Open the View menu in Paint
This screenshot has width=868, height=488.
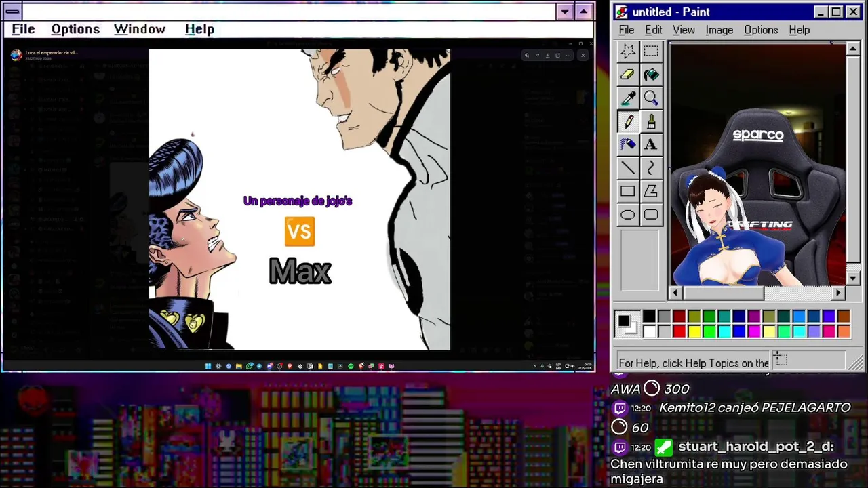click(684, 30)
